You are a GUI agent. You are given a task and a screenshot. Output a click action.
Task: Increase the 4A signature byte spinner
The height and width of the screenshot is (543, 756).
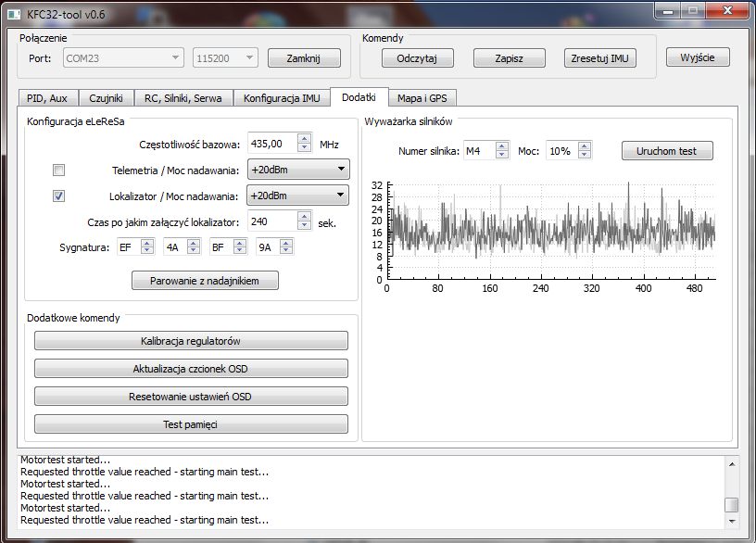(194, 243)
